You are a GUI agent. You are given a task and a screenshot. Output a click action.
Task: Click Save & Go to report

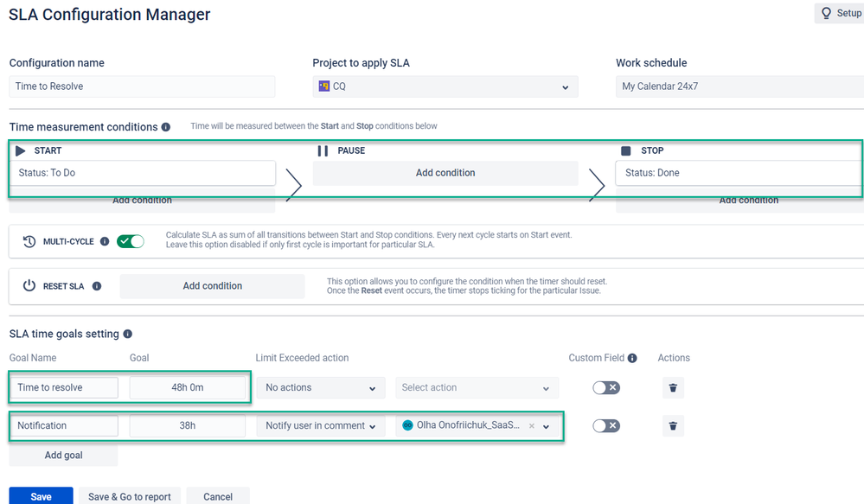pyautogui.click(x=130, y=497)
